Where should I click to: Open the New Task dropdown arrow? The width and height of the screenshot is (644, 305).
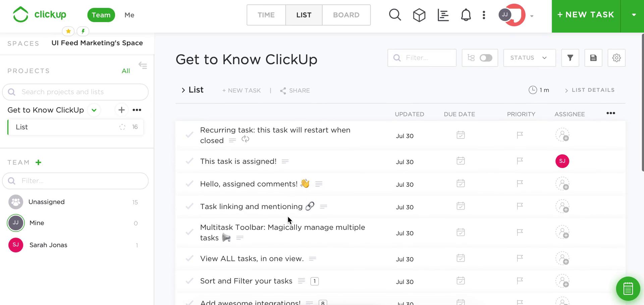(634, 15)
